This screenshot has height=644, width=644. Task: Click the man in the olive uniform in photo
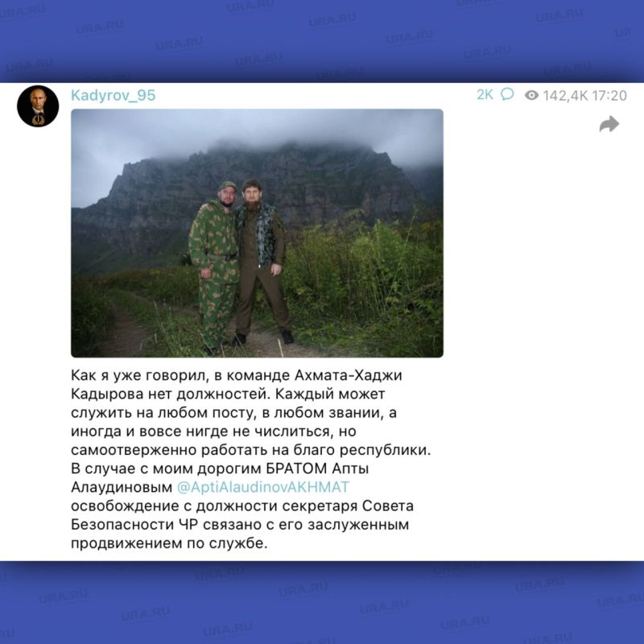pos(261,261)
